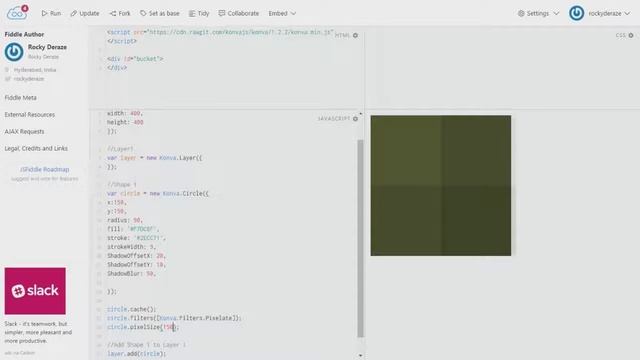Click the Slack ad description text
640x360 pixels.
coord(38,332)
